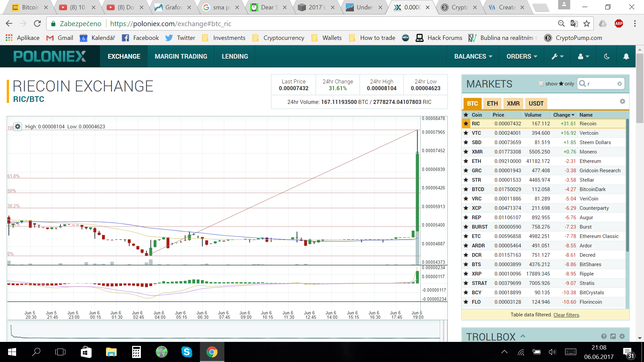Open the EXCHANGE page
The height and width of the screenshot is (362, 644).
click(124, 57)
